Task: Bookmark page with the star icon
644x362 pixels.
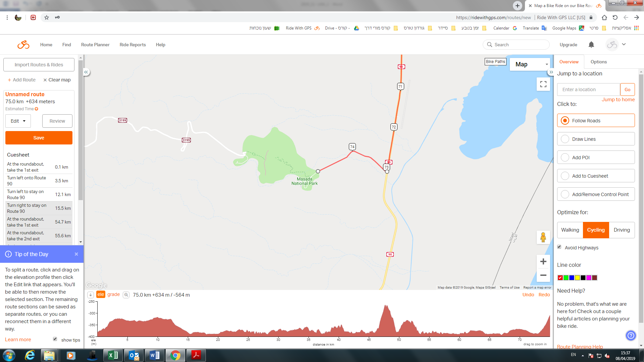Action: [47, 17]
